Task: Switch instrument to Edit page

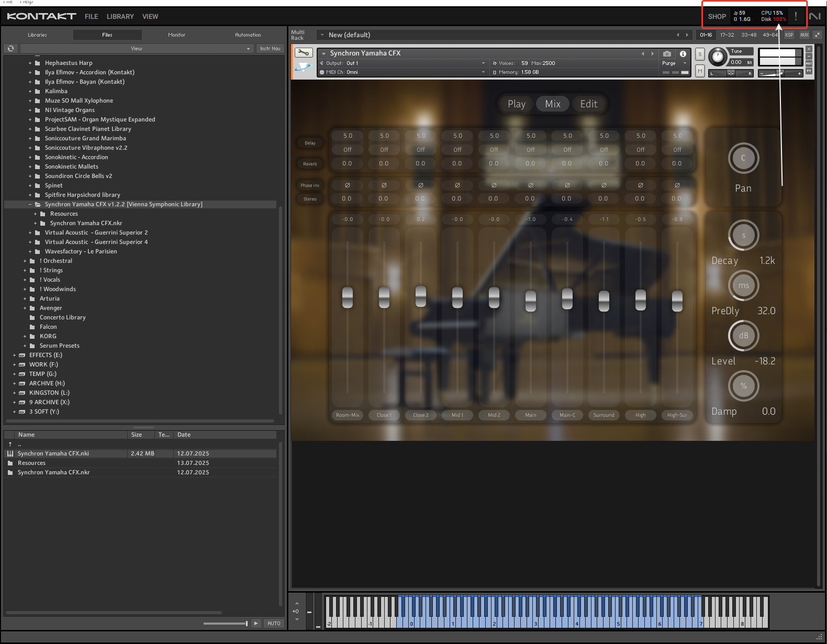Action: [589, 104]
